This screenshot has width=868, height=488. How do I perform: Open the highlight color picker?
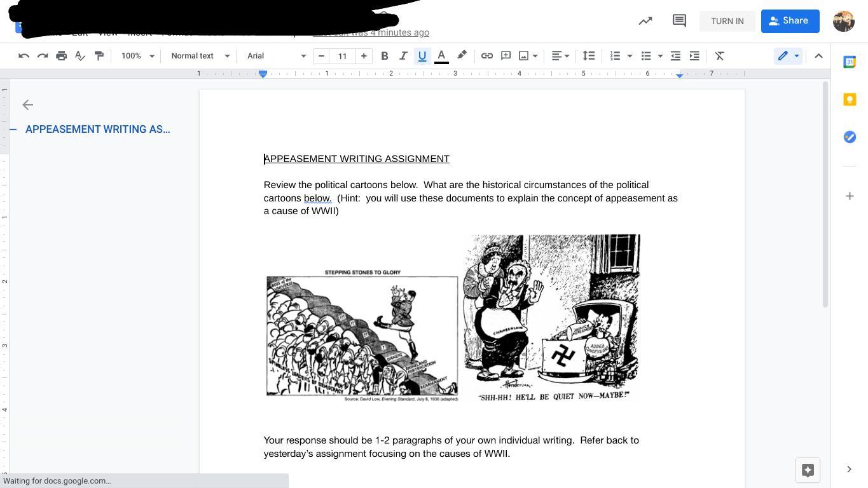click(462, 56)
